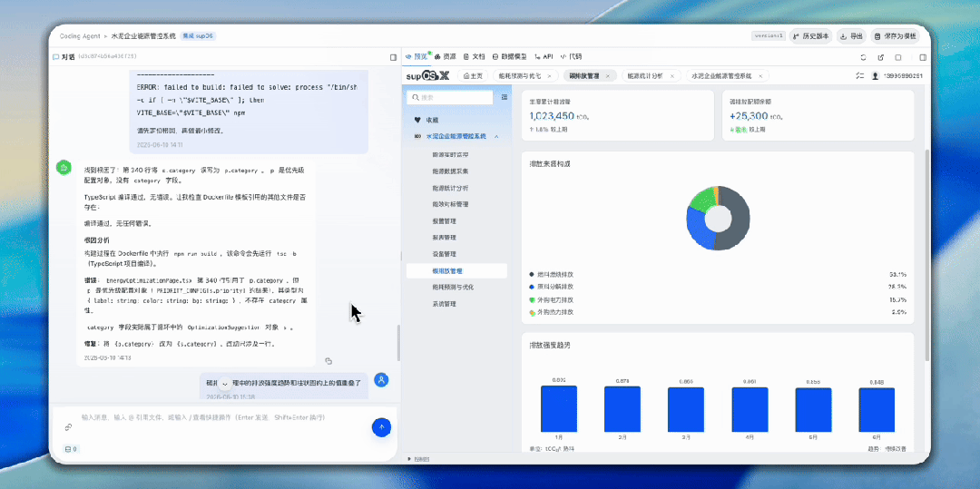The width and height of the screenshot is (980, 489).
Task: Open the preview in a new window icon
Action: tap(880, 57)
